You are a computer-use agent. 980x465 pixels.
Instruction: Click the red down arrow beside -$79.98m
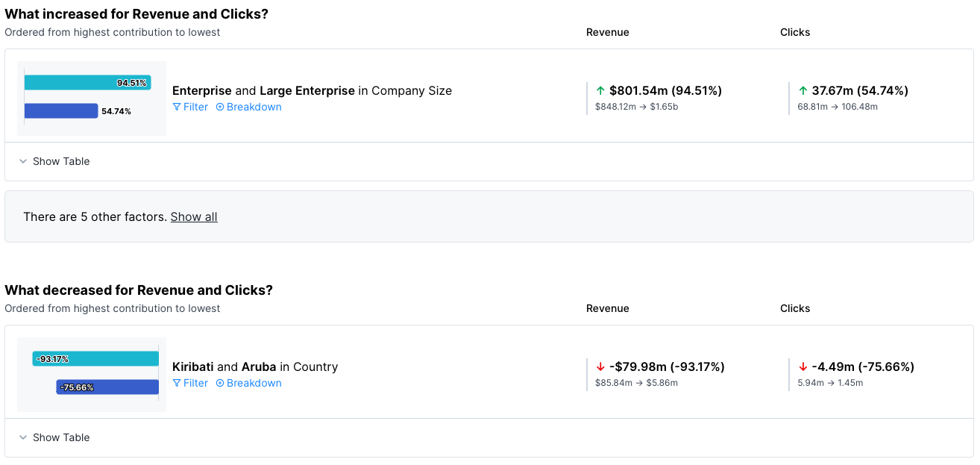pyautogui.click(x=600, y=366)
